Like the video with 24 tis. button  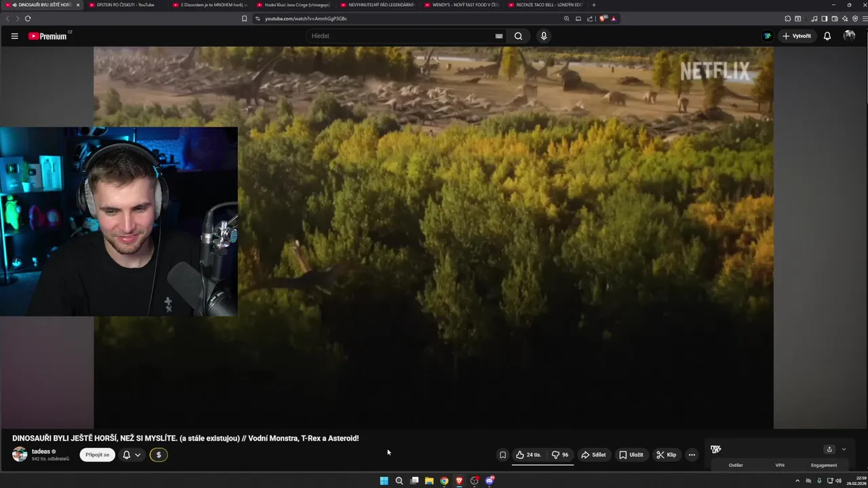(528, 455)
